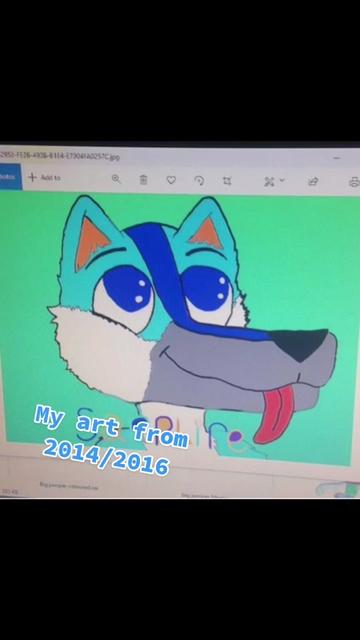Open the Edit & Create scissors icon
Viewport: 360px width, 640px height.
click(269, 182)
